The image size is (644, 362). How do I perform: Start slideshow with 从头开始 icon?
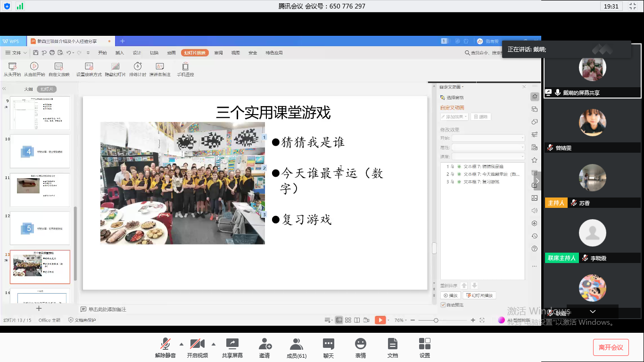[12, 66]
